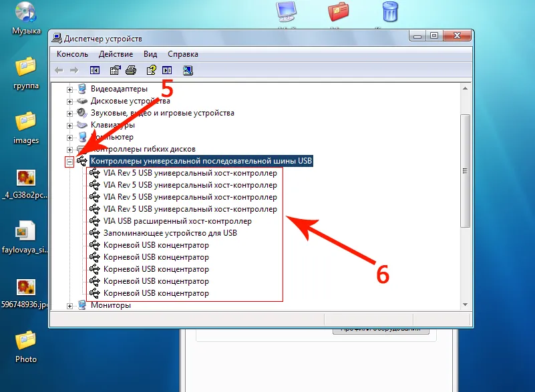This screenshot has height=392, width=535.
Task: Open the Действие menu
Action: (116, 54)
